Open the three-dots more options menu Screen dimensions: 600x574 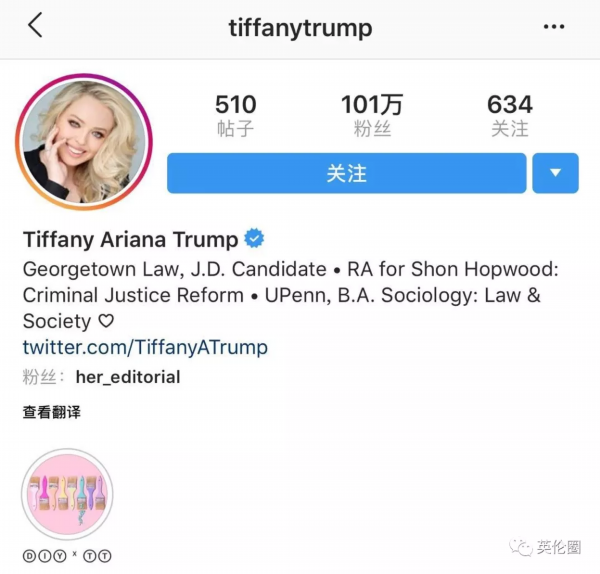(554, 26)
